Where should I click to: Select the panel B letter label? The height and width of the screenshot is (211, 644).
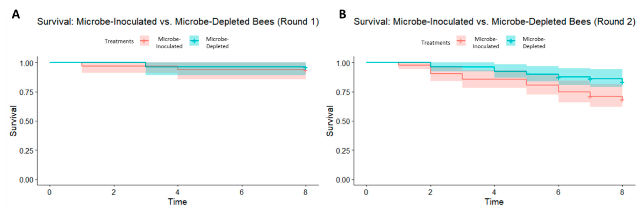point(342,14)
